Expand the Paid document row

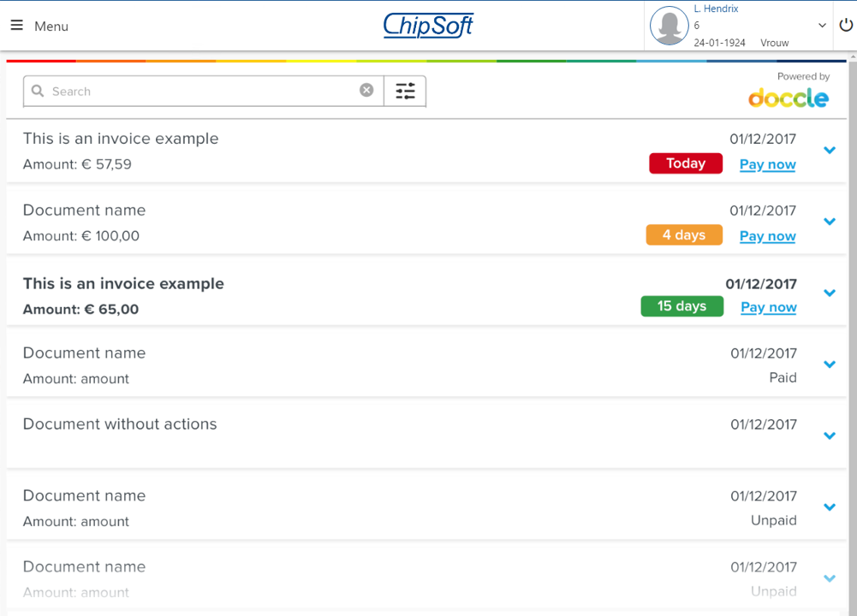[x=829, y=364]
